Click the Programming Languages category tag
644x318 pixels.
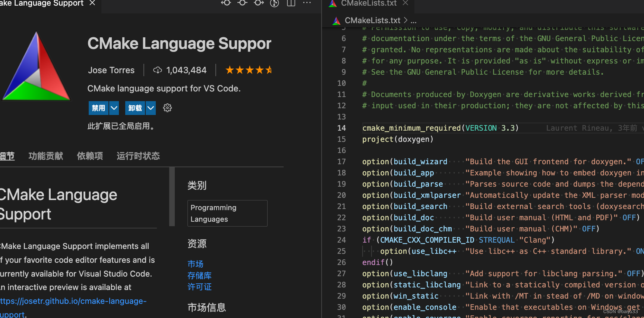tap(227, 213)
